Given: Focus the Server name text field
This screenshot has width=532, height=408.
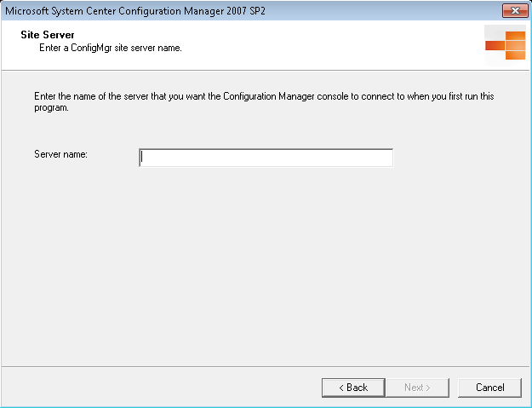Looking at the screenshot, I should (266, 158).
